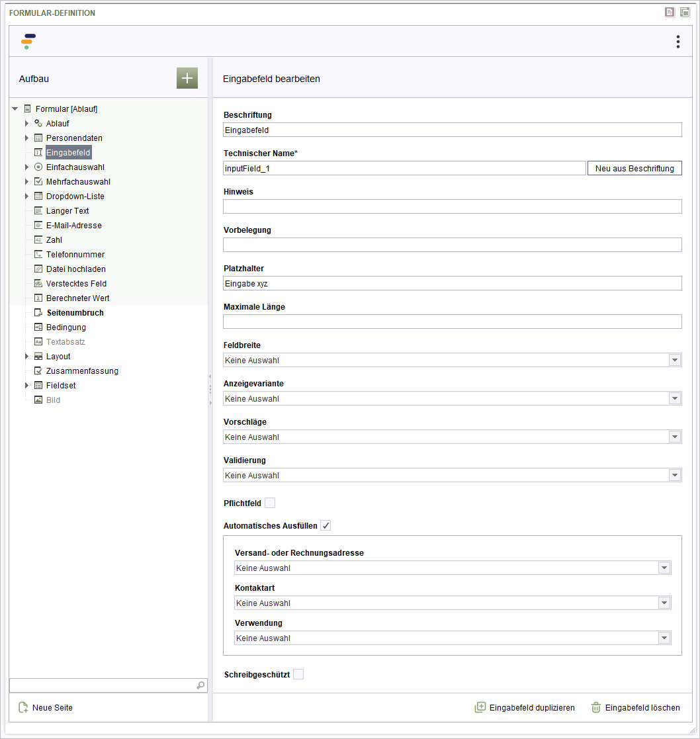Click the trash icon for Eingabefeld löschen
The image size is (700, 739).
[x=596, y=707]
